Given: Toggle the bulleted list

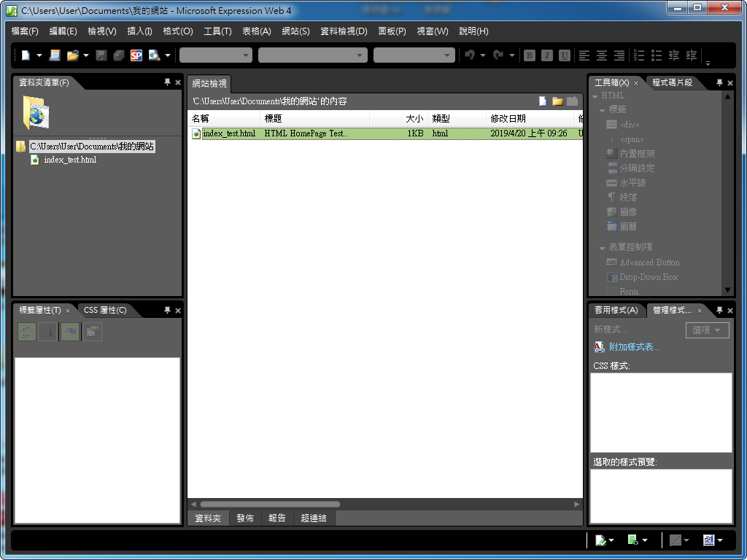Looking at the screenshot, I should coord(657,55).
